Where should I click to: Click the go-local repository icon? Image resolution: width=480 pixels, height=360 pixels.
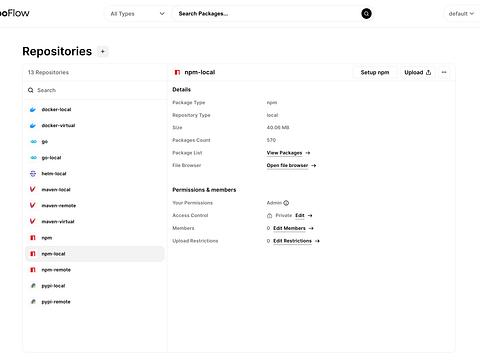33,157
